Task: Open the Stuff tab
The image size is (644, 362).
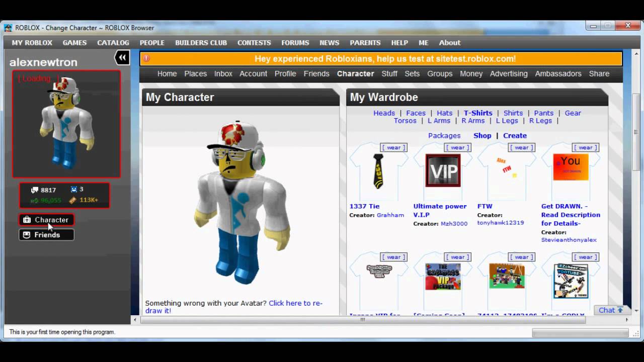Action: pos(389,73)
